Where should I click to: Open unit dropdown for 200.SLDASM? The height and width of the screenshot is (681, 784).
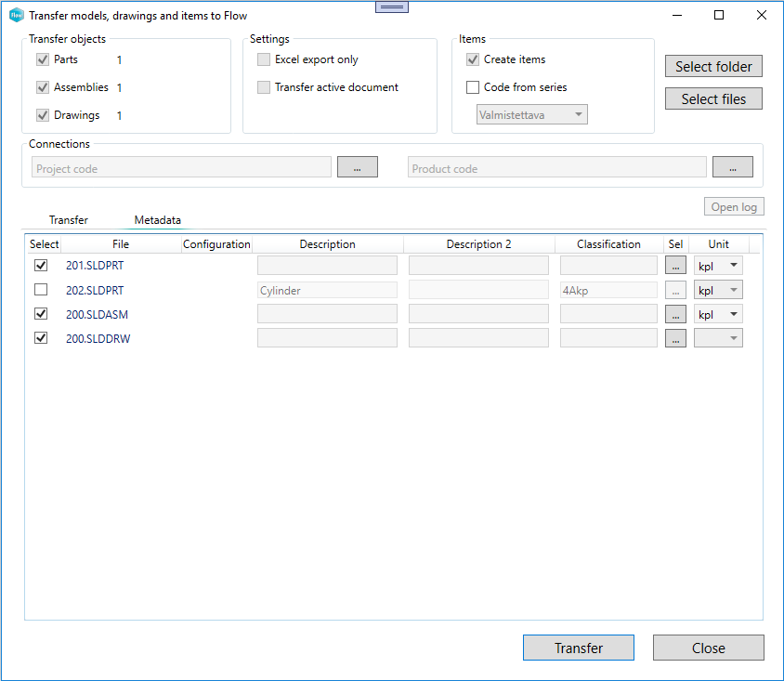tap(718, 314)
